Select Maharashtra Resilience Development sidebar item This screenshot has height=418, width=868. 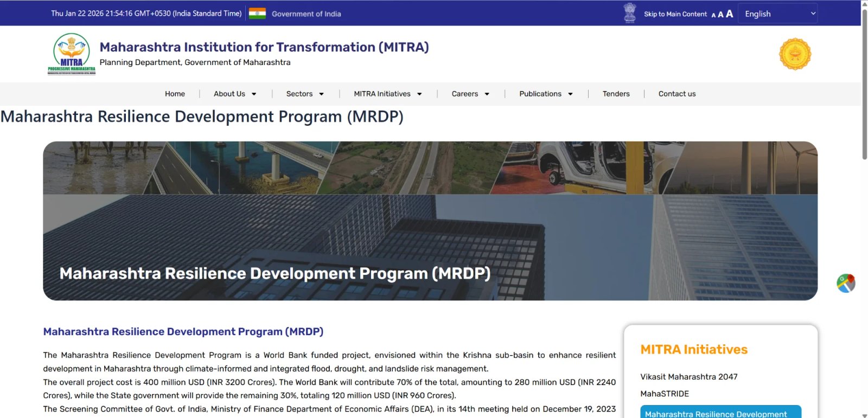(720, 412)
